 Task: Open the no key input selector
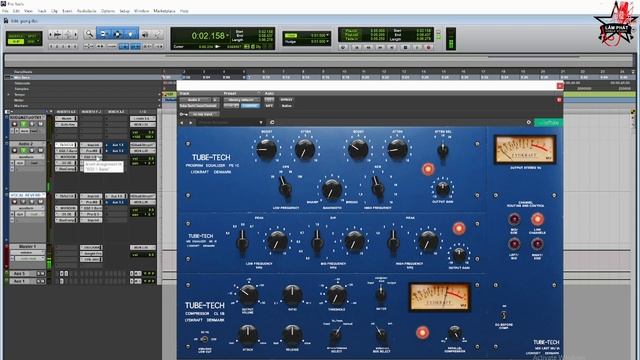point(204,114)
